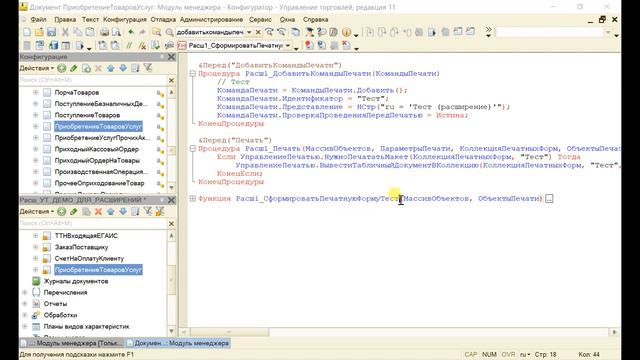640x360 pixels.
Task: Click the magnifier search icon beside search box
Action: [x=169, y=32]
